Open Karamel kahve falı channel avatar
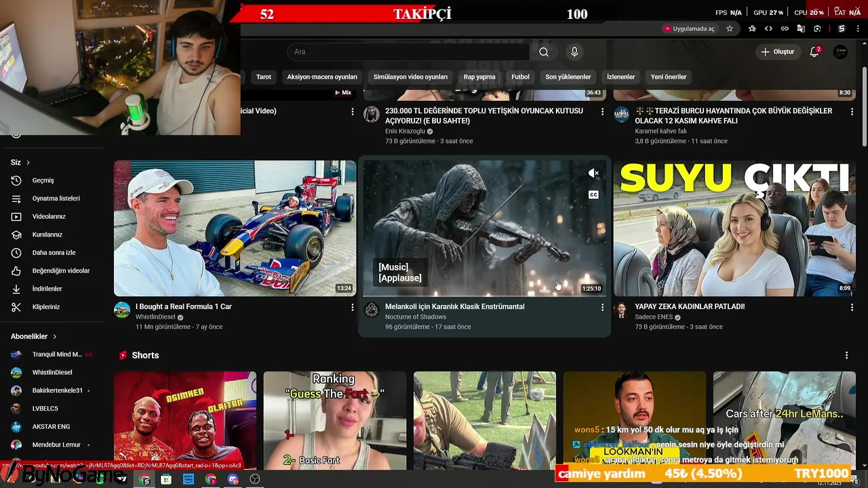The height and width of the screenshot is (488, 868). click(621, 114)
